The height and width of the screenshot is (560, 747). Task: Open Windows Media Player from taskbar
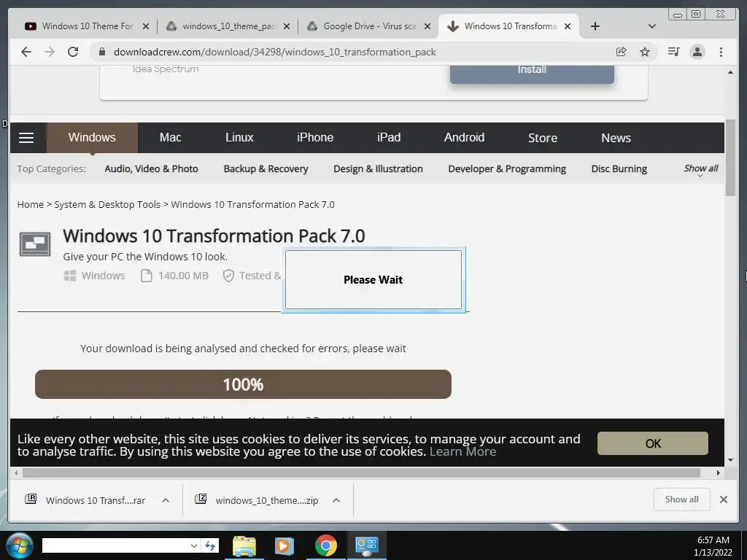[x=284, y=545]
